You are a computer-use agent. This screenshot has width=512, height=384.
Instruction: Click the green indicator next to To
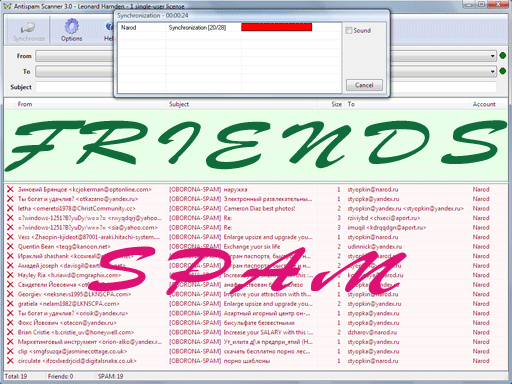tap(503, 71)
